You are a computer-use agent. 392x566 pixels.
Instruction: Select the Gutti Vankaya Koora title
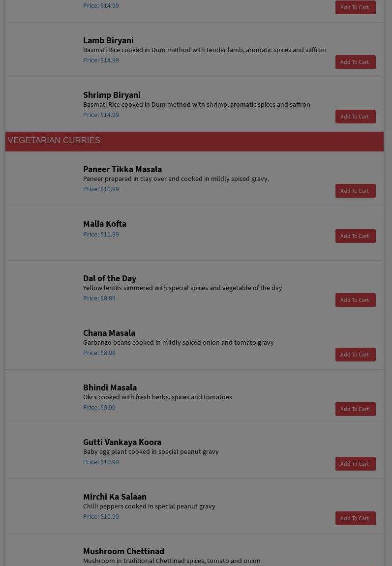click(122, 442)
